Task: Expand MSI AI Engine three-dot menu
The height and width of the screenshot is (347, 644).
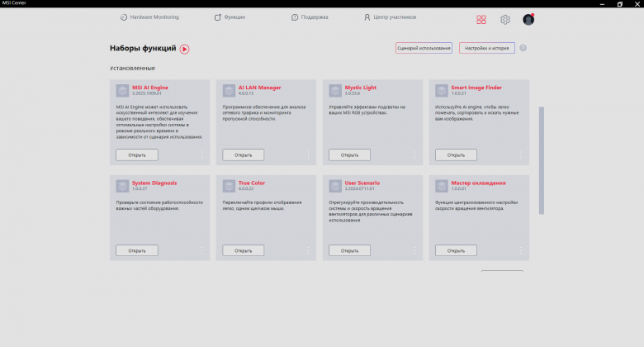Action: coord(201,155)
